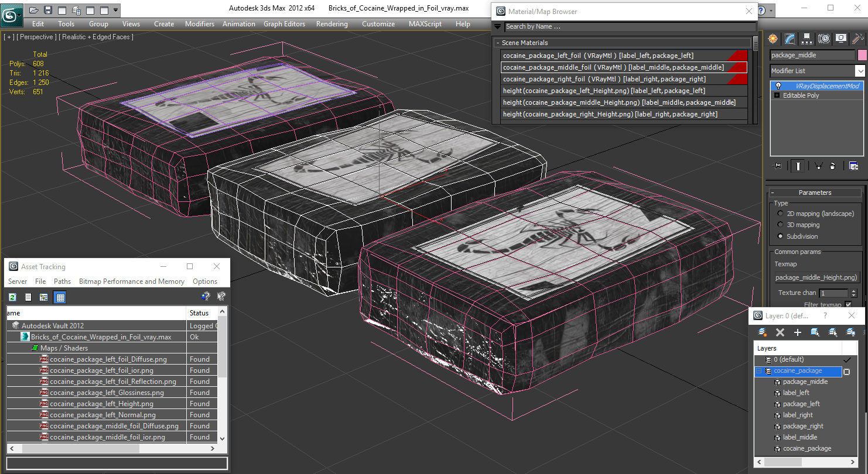Open the Display command panel tab
The width and height of the screenshot is (868, 474).
(x=841, y=39)
